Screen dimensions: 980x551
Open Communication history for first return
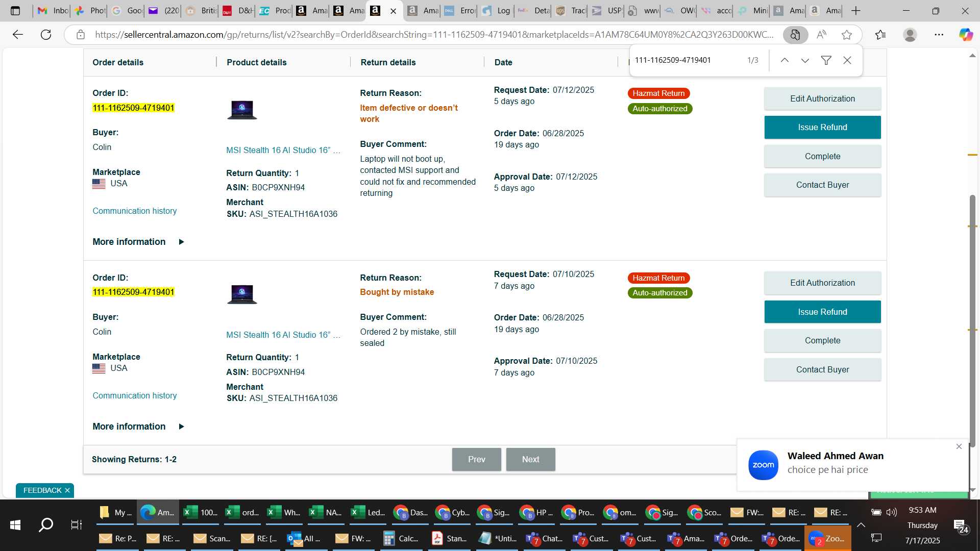pos(135,211)
